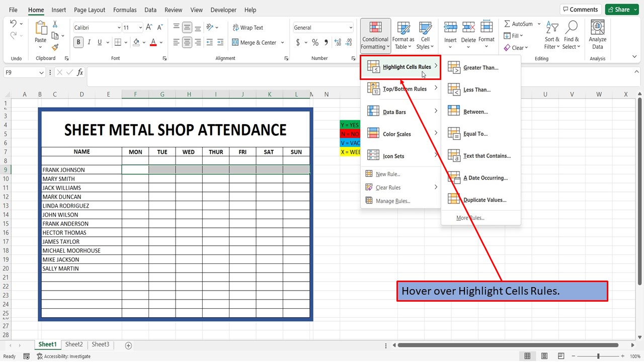The image size is (644, 362).
Task: Click the Insert Function fx icon
Action: [80, 72]
